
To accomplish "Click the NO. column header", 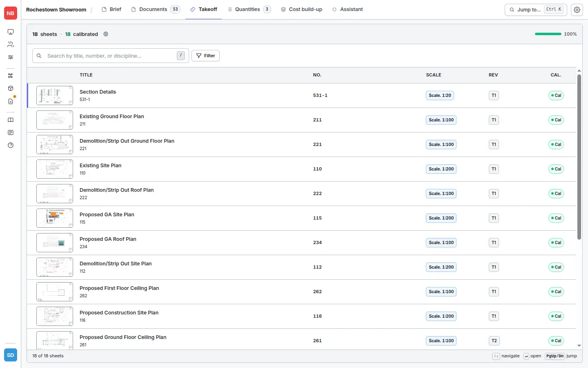I will pyautogui.click(x=317, y=75).
